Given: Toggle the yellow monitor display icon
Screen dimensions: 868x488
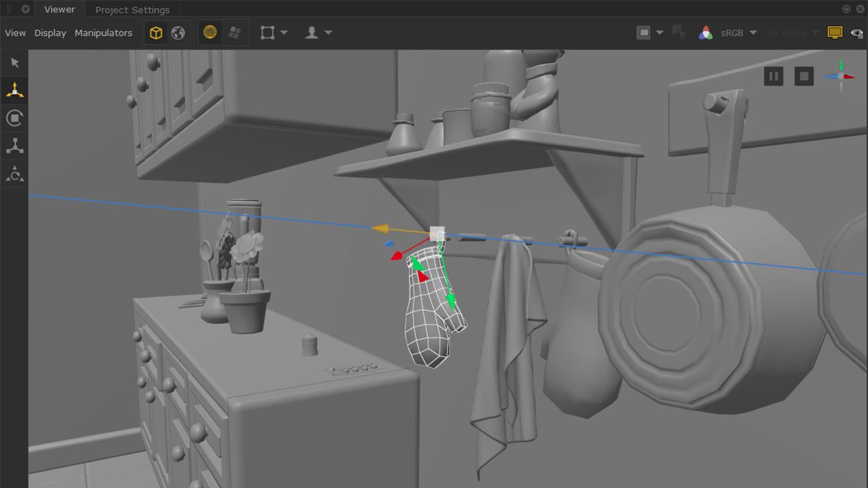Looking at the screenshot, I should point(835,33).
